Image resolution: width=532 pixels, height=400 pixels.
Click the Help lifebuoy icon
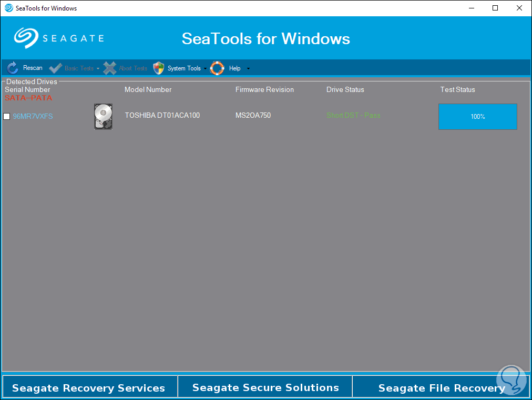click(x=217, y=68)
